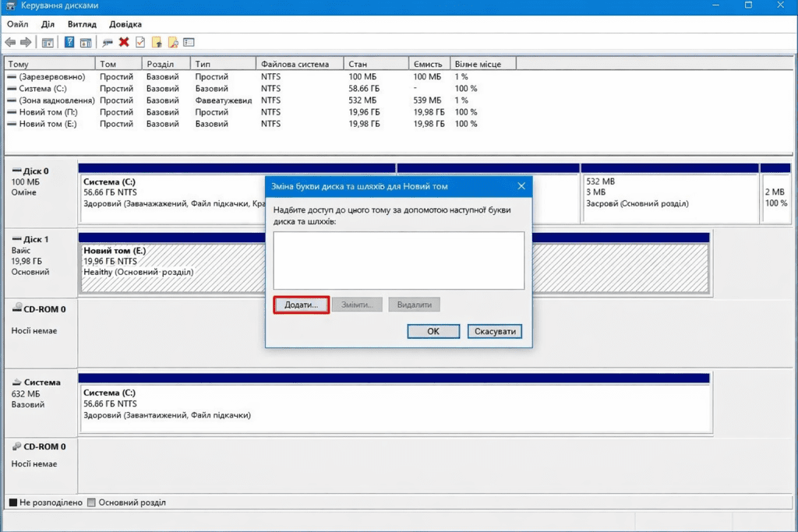The image size is (798, 532).
Task: Open the Дія menu
Action: [48, 24]
